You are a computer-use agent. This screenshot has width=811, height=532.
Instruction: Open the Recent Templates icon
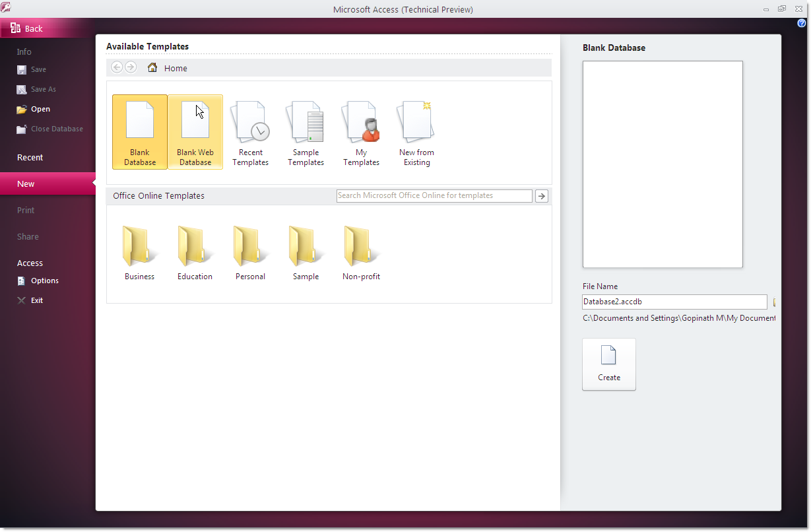(250, 131)
